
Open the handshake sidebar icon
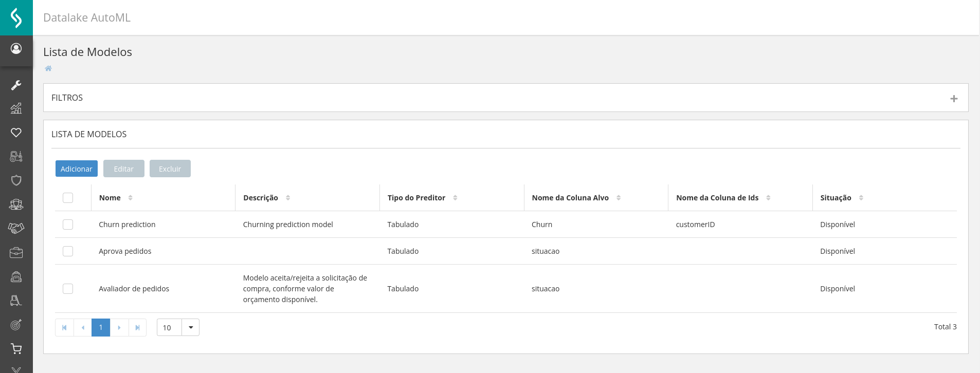click(x=16, y=228)
